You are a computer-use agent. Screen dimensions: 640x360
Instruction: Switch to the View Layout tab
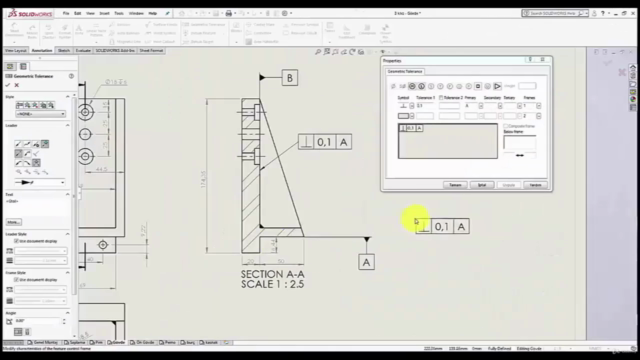(16, 51)
